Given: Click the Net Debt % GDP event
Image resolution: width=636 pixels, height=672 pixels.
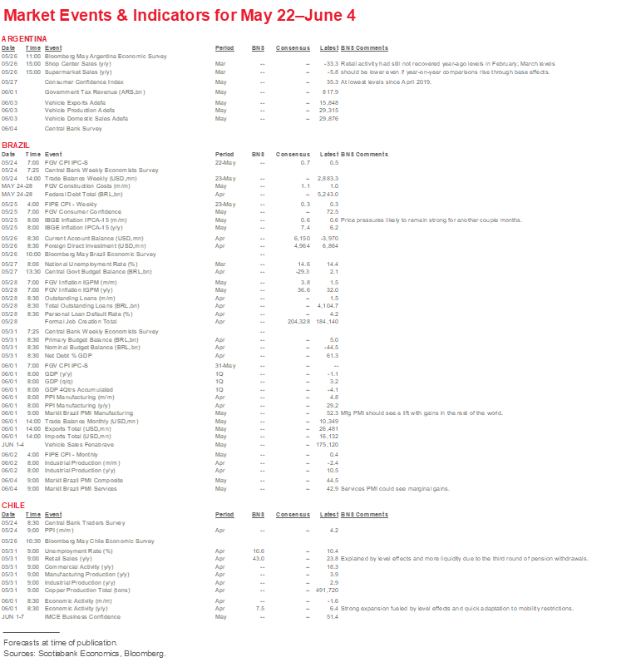Looking at the screenshot, I should (69, 355).
